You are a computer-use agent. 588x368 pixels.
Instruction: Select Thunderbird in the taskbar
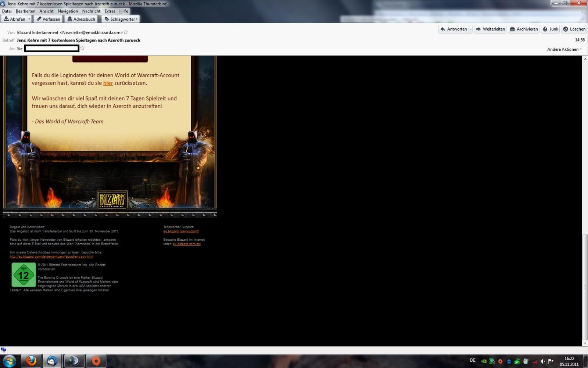click(x=53, y=361)
